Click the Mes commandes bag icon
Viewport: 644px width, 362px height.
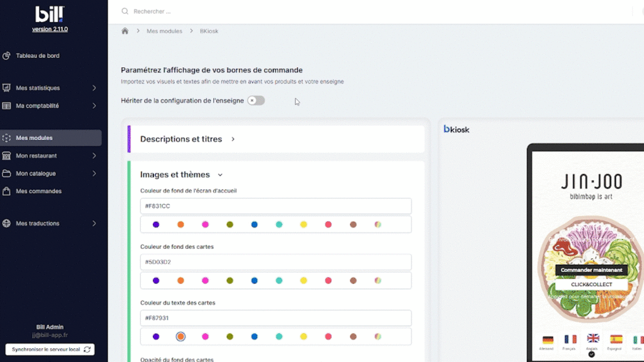pos(7,191)
